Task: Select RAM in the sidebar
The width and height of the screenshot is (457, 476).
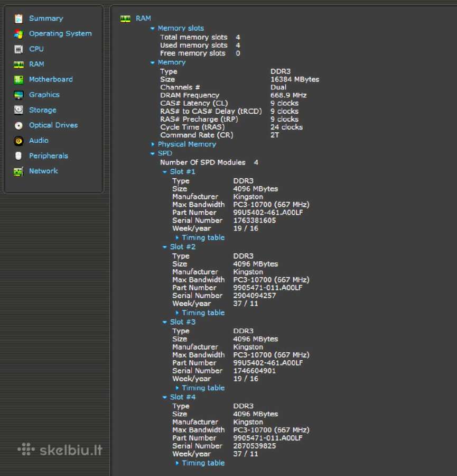Action: 36,64
